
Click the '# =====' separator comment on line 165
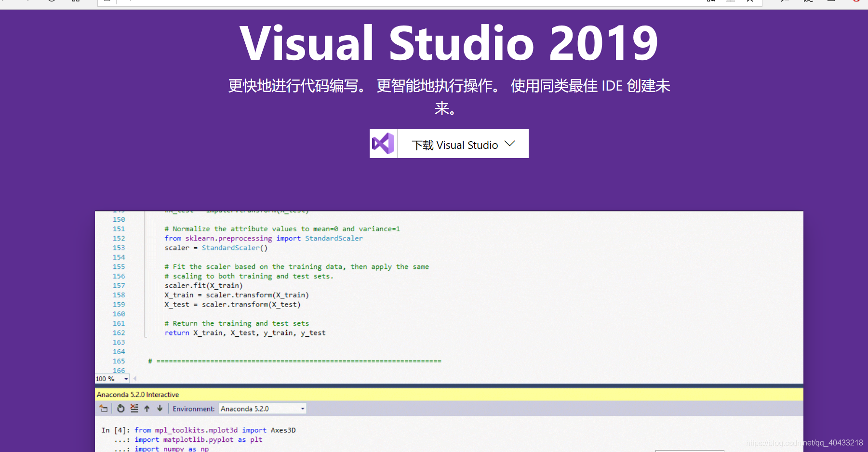(x=294, y=361)
